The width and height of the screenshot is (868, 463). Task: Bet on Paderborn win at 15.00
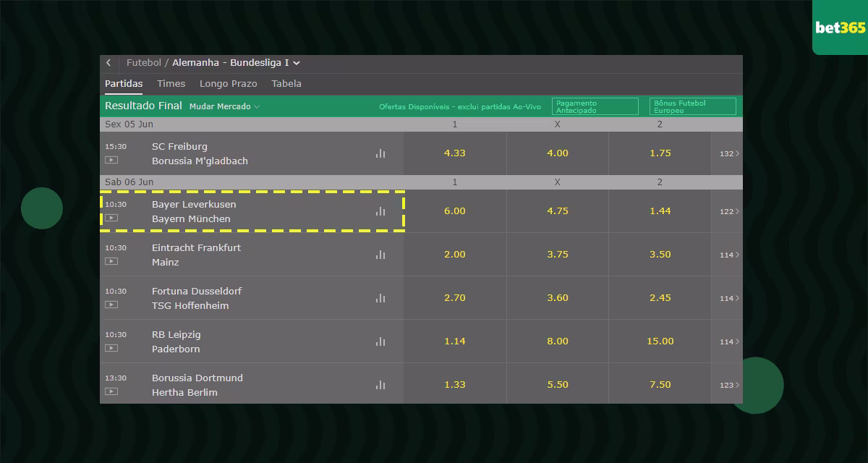pos(660,341)
